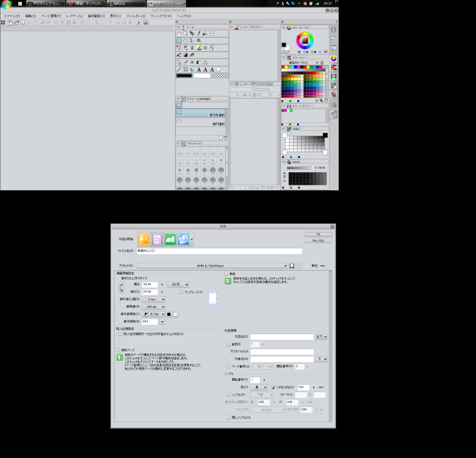The height and width of the screenshot is (458, 476).
Task: Click the swap width and height arrow icon
Action: pos(121,287)
